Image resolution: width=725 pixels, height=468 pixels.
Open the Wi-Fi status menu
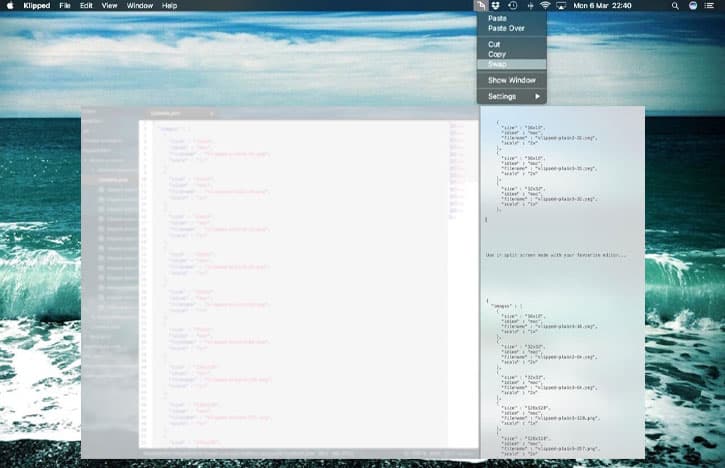(545, 6)
